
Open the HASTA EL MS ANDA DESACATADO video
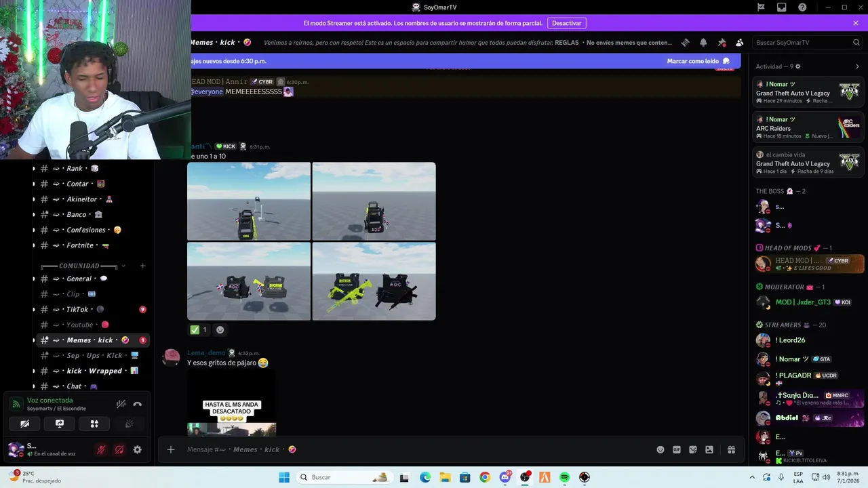pyautogui.click(x=231, y=403)
